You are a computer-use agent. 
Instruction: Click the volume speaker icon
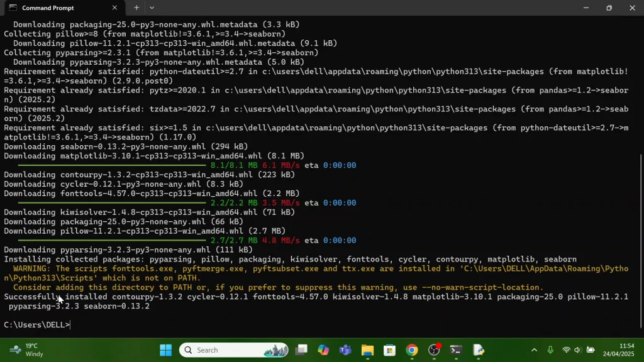pyautogui.click(x=577, y=349)
